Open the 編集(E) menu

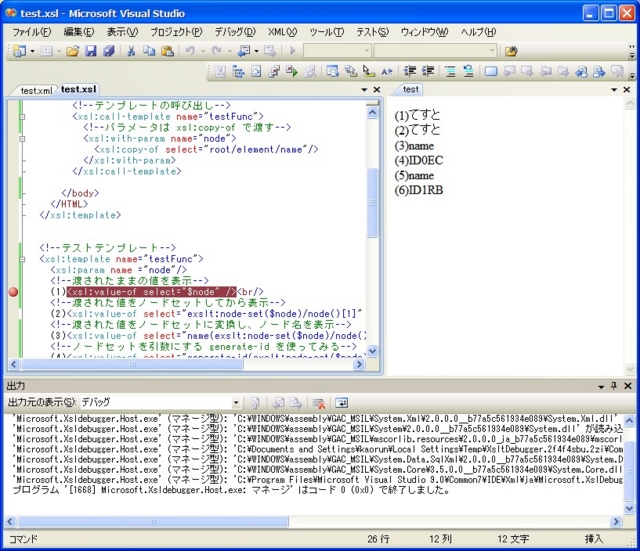[x=79, y=32]
